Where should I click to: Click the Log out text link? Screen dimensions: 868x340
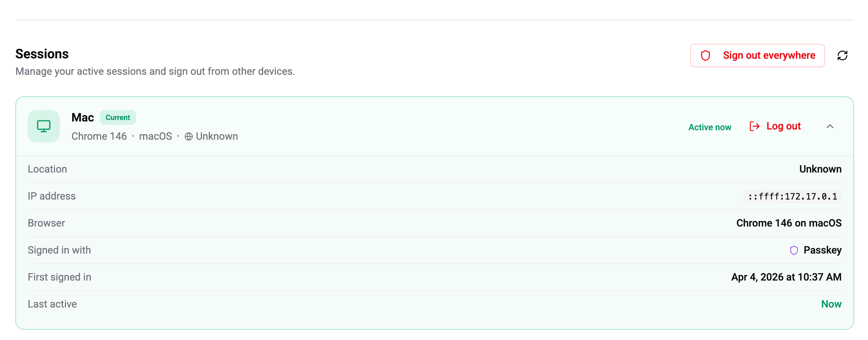click(783, 126)
